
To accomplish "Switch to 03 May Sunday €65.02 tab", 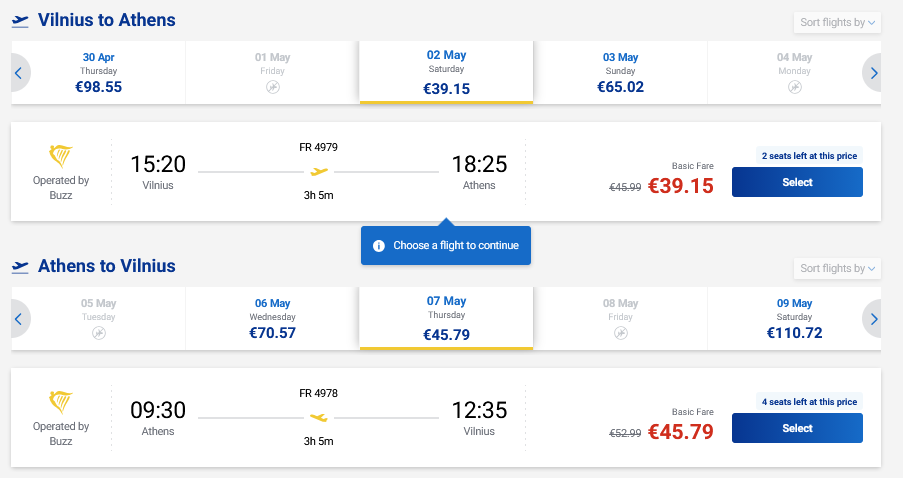I will click(x=620, y=72).
